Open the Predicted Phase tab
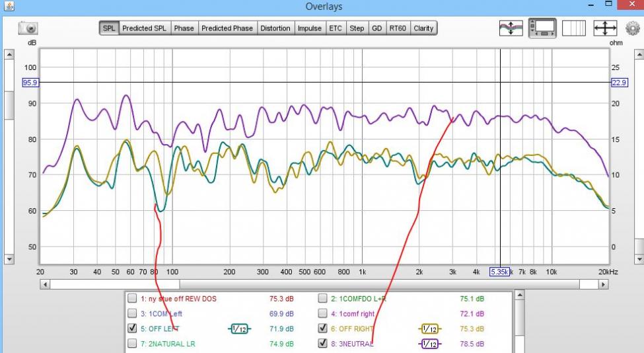The height and width of the screenshot is (353, 644). click(x=227, y=28)
